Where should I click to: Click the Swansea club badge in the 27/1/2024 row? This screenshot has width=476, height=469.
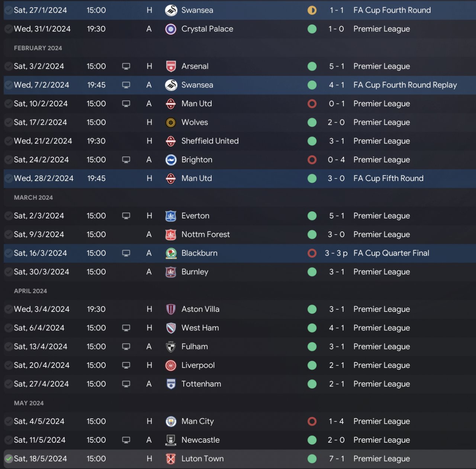tap(171, 10)
